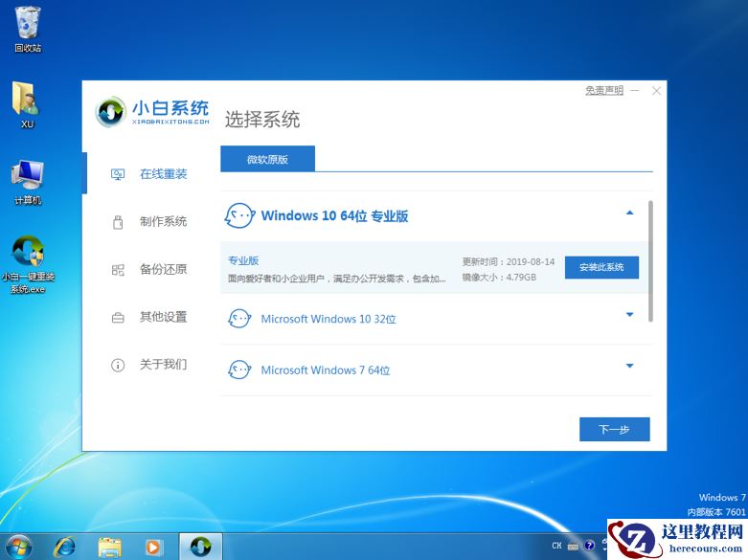Open Windows Explorer folder in taskbar

tap(110, 547)
